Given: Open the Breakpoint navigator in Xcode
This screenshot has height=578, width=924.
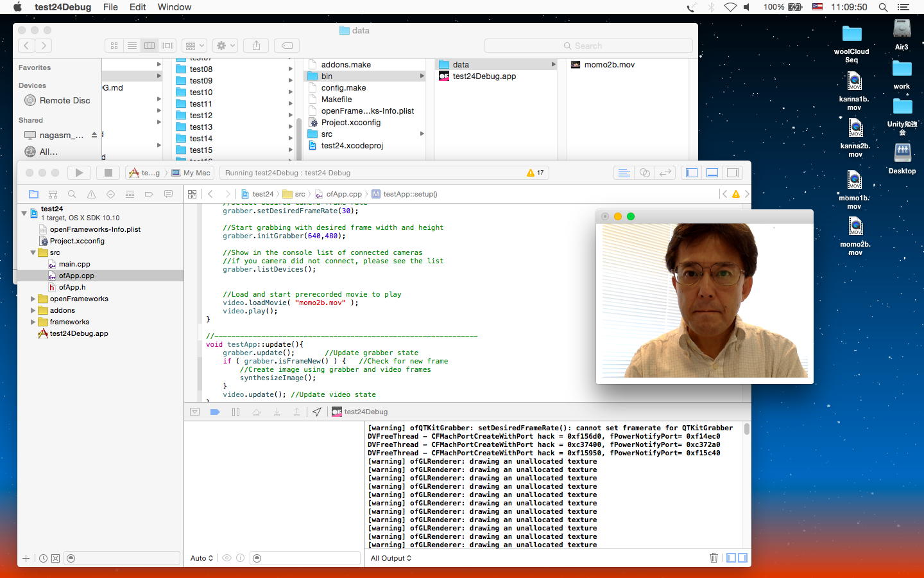Looking at the screenshot, I should tap(149, 194).
